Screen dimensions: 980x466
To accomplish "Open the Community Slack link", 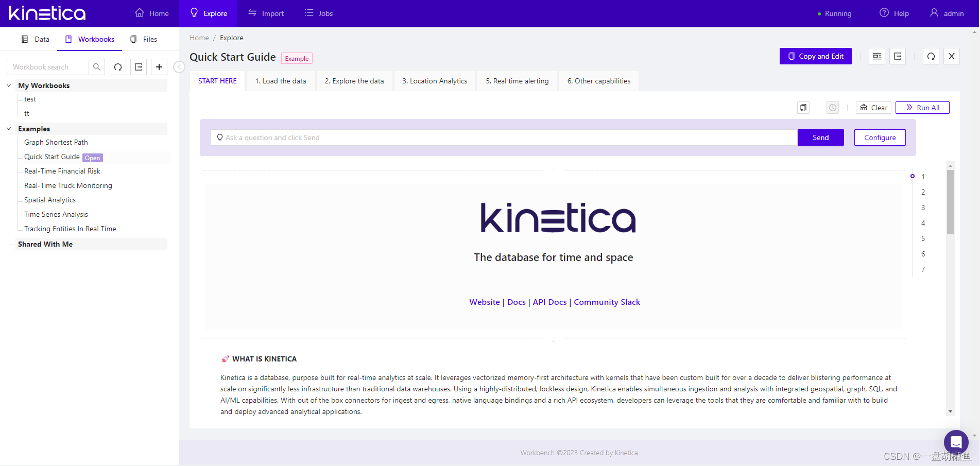I will (x=607, y=302).
